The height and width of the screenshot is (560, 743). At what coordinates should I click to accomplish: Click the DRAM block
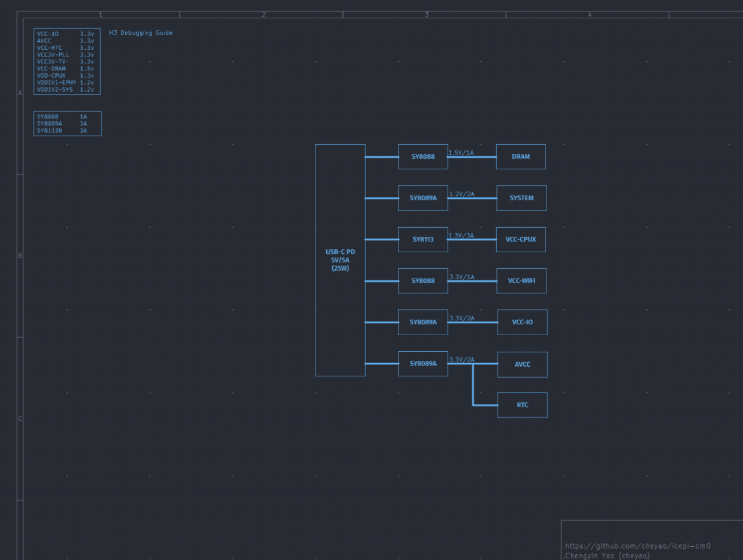coord(520,157)
